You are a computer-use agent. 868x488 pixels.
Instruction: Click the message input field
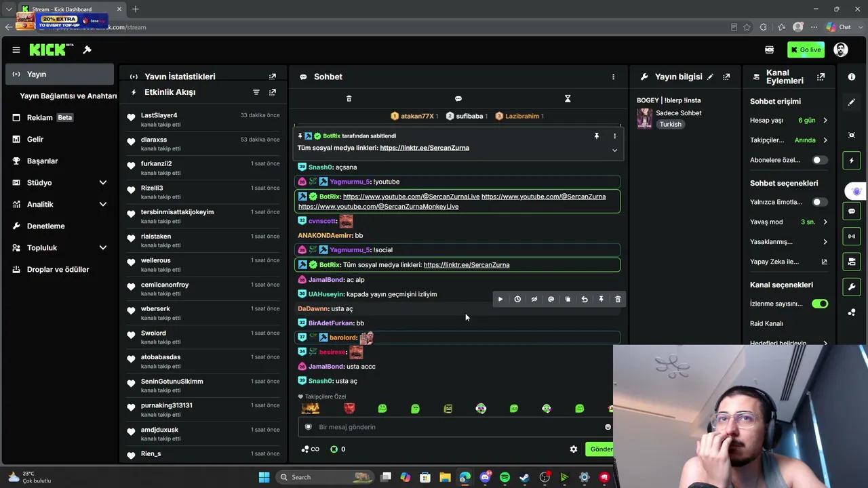[x=456, y=427]
